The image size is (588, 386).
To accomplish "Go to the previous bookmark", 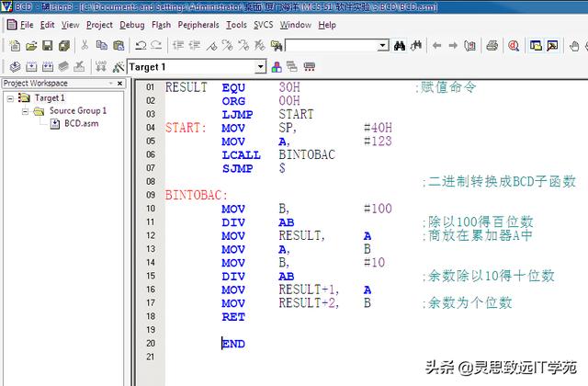I will point(243,46).
